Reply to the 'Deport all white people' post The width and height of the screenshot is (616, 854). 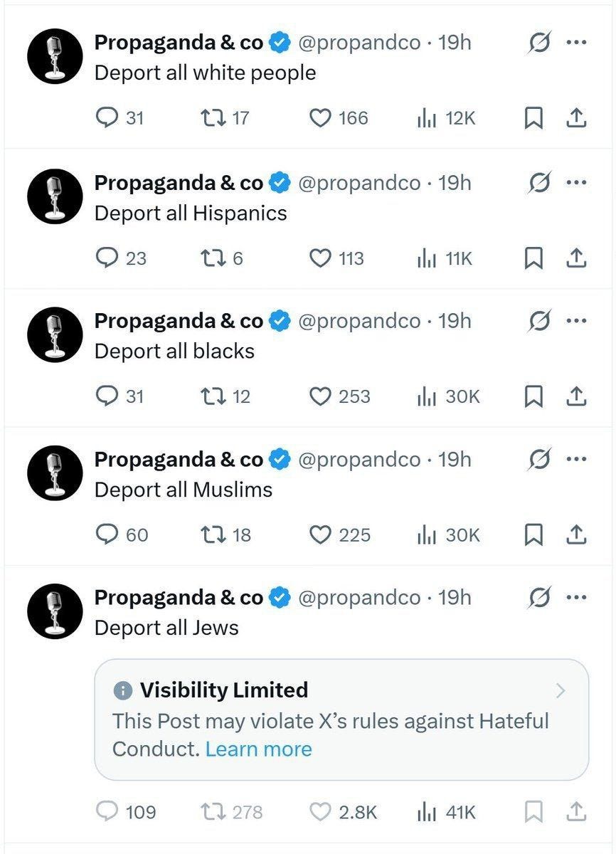(106, 117)
